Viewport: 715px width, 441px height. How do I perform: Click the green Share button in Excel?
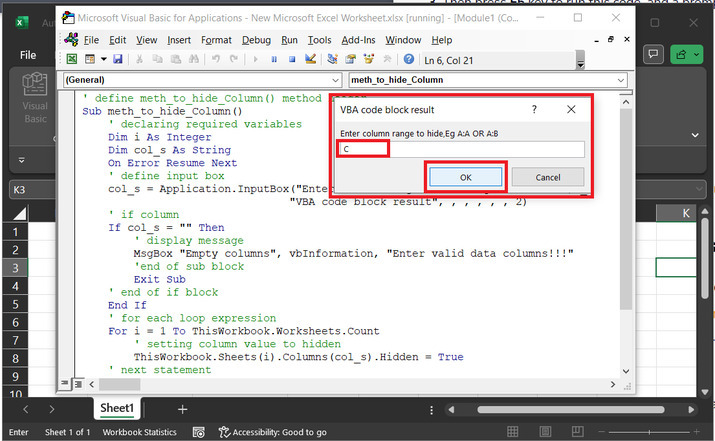[x=688, y=55]
